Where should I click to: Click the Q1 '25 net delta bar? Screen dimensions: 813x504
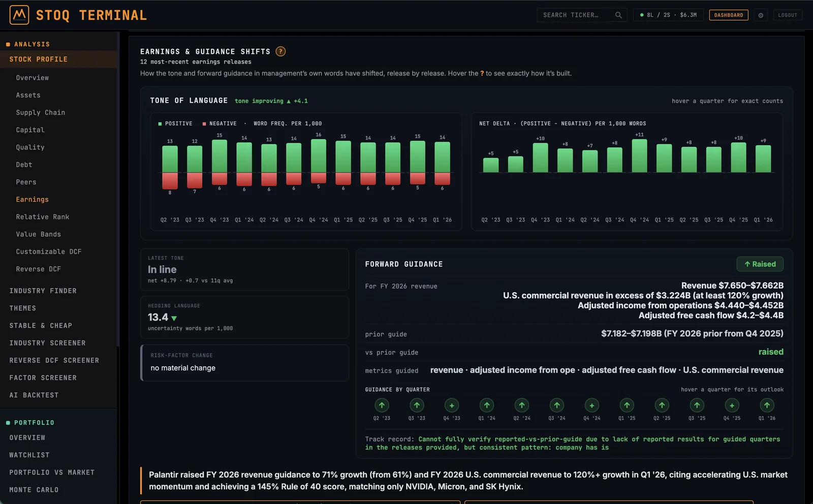tap(664, 159)
